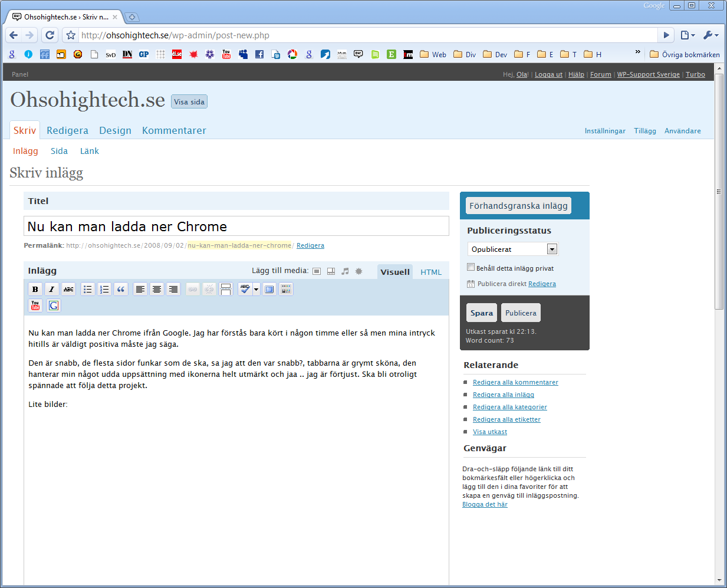Open a new tab with plus button
The height and width of the screenshot is (588, 727).
click(x=132, y=17)
